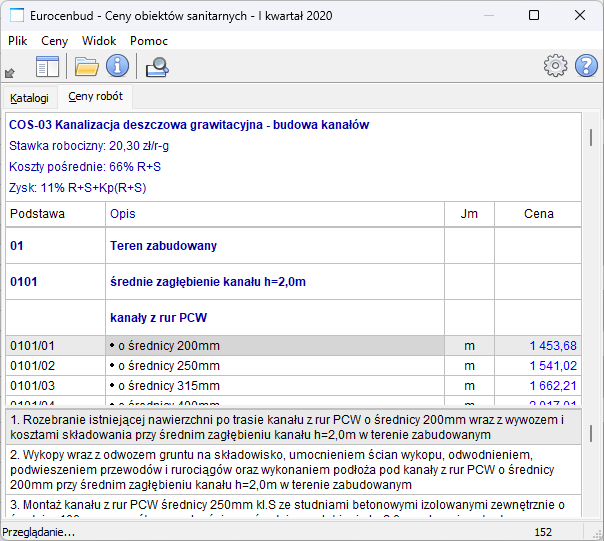Open the Ceny menu

coord(55,41)
